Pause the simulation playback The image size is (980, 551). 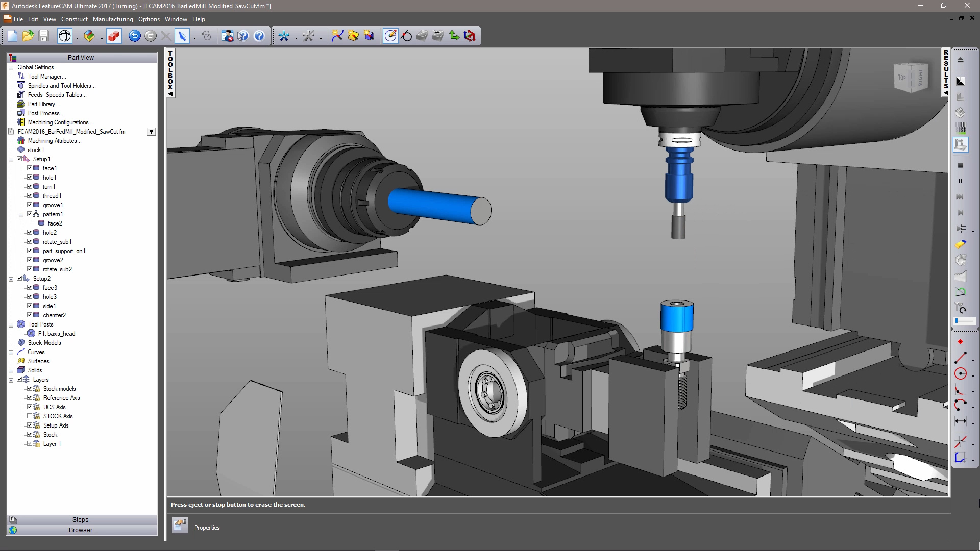pyautogui.click(x=960, y=181)
